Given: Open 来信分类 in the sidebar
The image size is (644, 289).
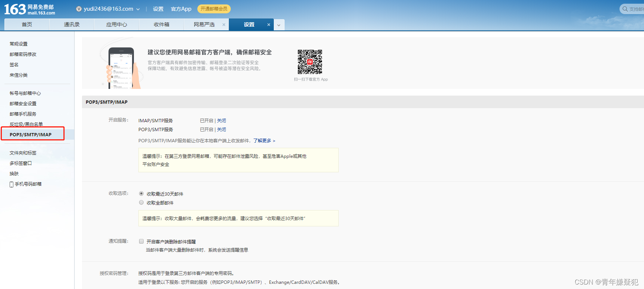Looking at the screenshot, I should [x=19, y=75].
